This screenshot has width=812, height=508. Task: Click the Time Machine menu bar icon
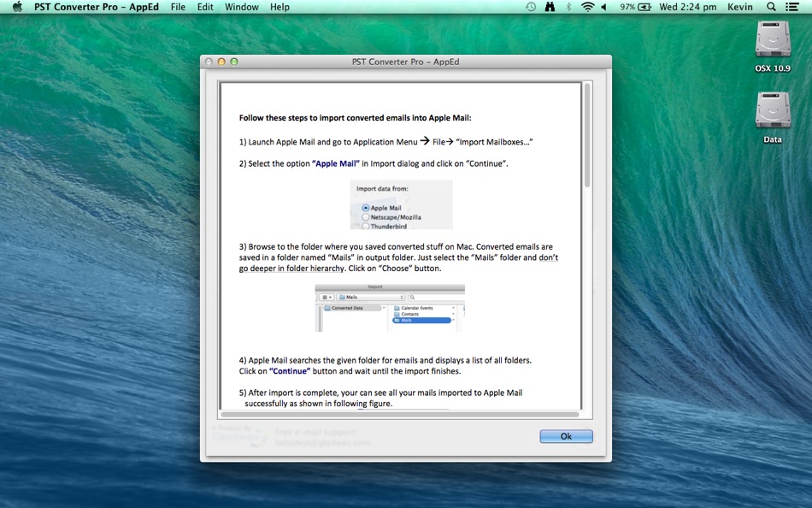point(530,7)
